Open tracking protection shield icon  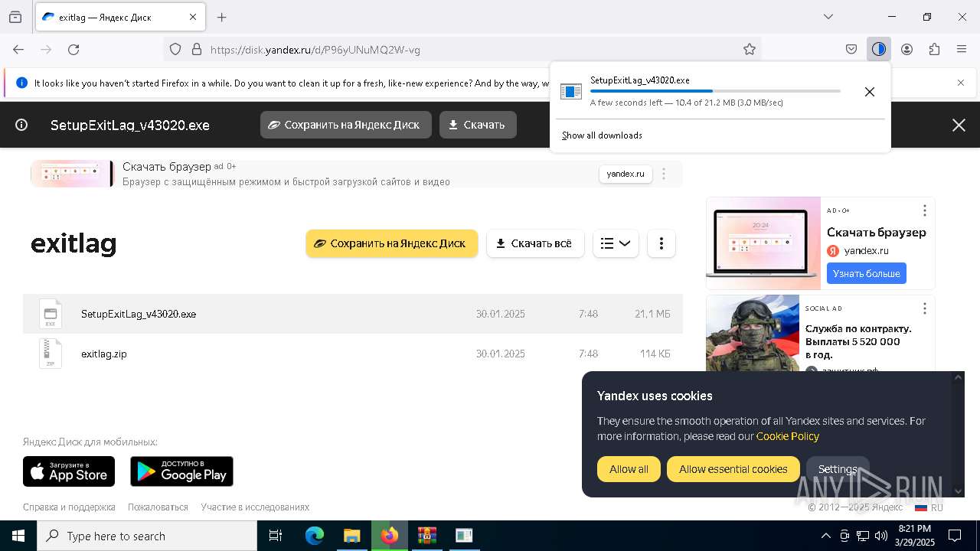(x=175, y=49)
